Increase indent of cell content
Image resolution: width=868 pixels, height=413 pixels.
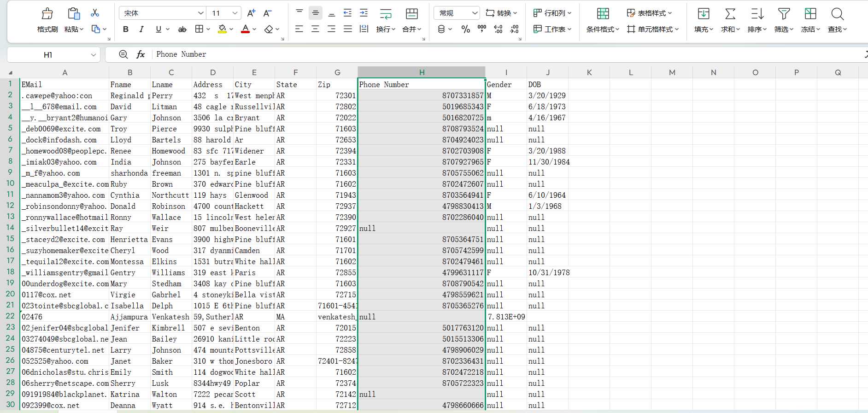click(x=364, y=13)
